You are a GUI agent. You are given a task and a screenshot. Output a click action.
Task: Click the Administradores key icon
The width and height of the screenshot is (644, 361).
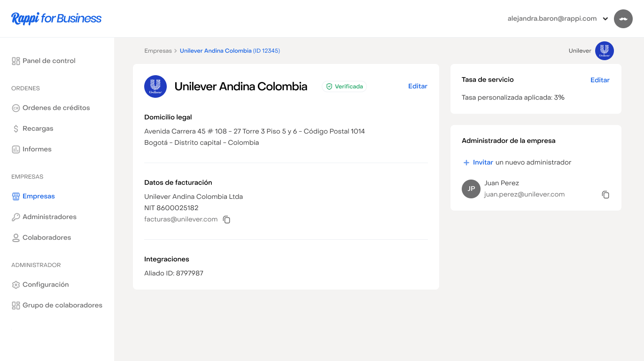click(16, 217)
